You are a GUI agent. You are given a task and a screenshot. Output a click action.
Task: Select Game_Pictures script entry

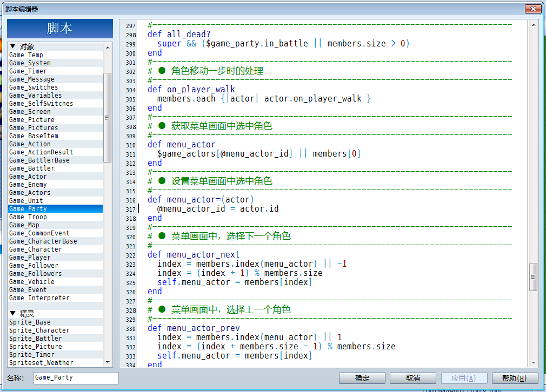coord(55,127)
